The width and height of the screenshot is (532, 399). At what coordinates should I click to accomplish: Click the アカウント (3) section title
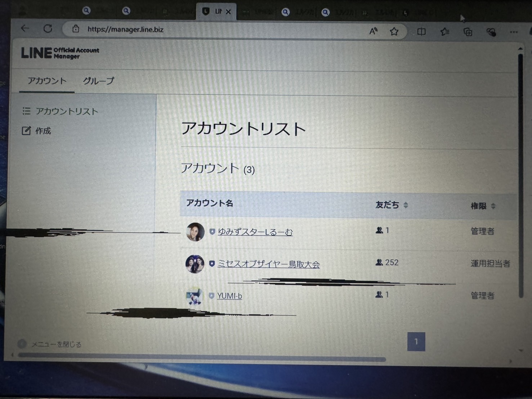pos(218,169)
